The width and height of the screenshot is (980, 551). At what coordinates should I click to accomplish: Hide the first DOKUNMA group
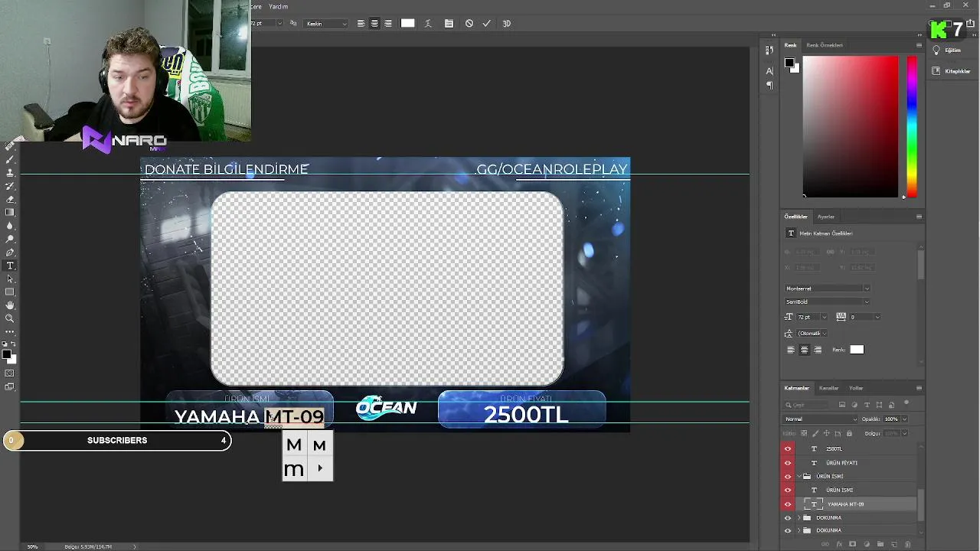788,518
